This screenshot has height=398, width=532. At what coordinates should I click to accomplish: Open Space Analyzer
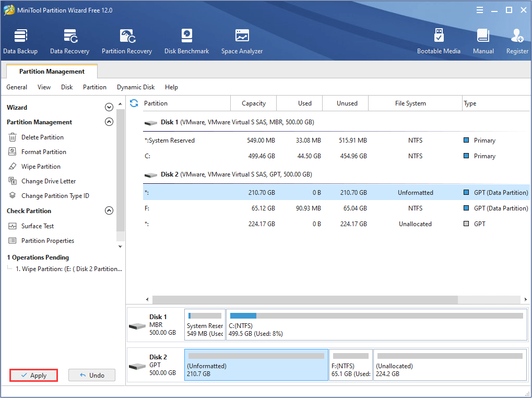(x=242, y=41)
